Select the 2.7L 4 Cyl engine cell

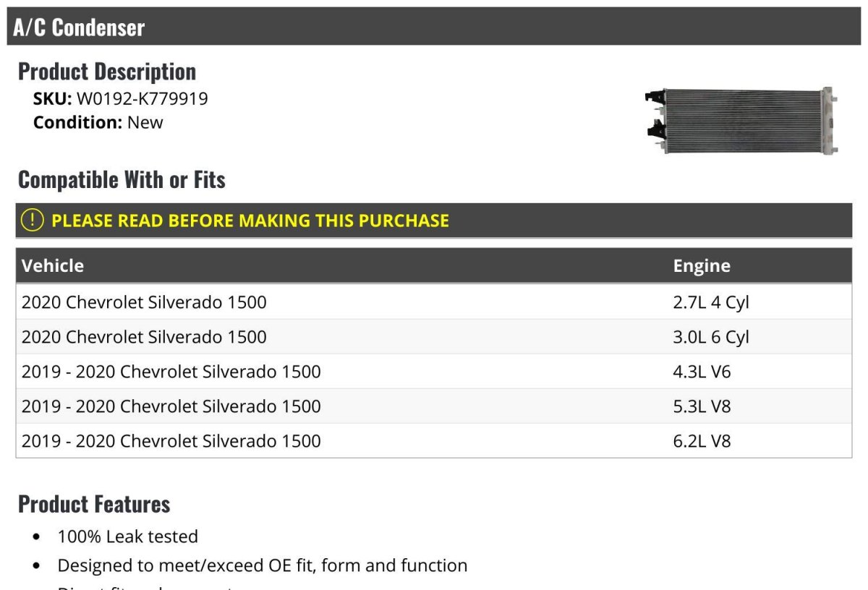point(710,302)
